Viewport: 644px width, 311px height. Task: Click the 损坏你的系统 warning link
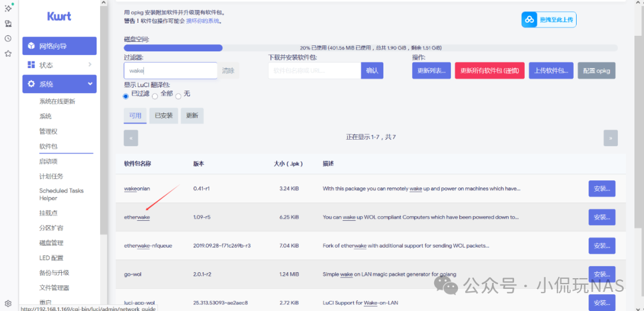click(203, 20)
